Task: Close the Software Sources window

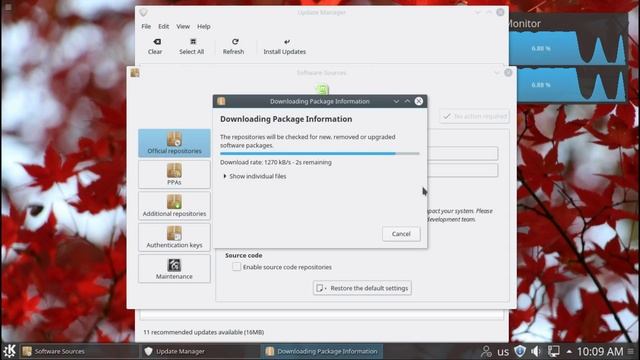Action: pyautogui.click(x=508, y=73)
